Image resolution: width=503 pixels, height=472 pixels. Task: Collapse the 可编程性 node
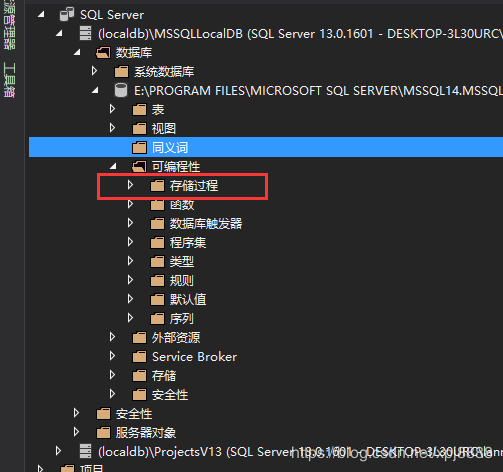click(x=113, y=166)
